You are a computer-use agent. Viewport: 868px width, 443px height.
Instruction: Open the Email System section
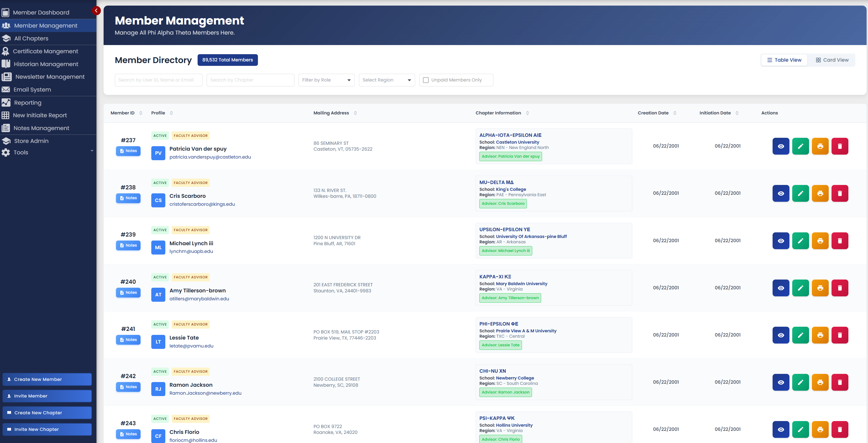pyautogui.click(x=31, y=89)
